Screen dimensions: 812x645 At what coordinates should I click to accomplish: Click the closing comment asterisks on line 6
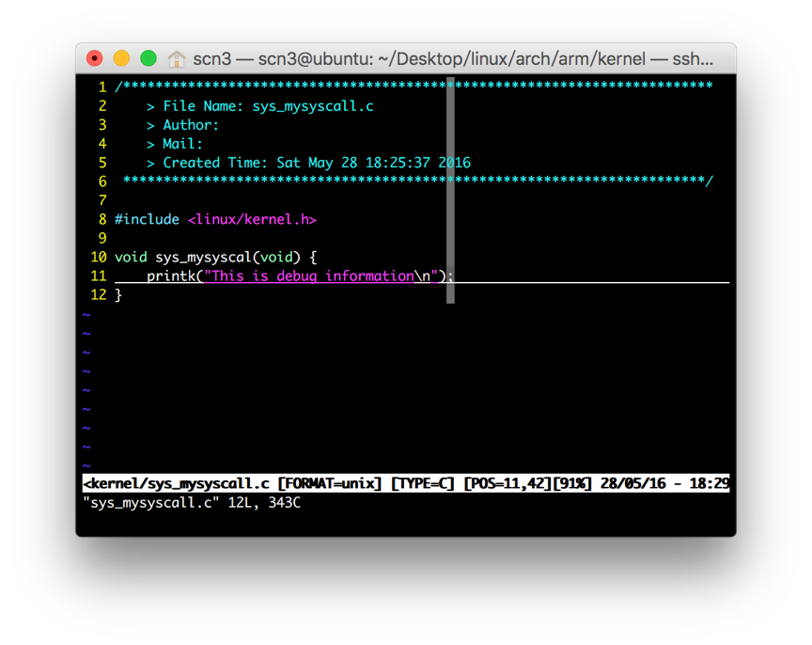(x=418, y=181)
